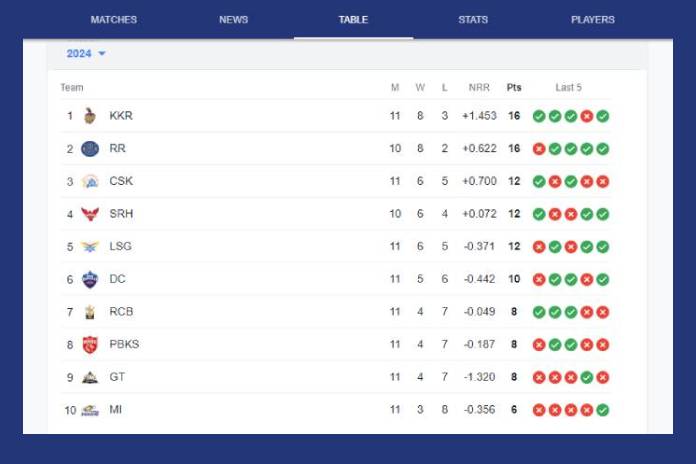
Task: Click the SRH team logo icon
Action: tap(90, 214)
